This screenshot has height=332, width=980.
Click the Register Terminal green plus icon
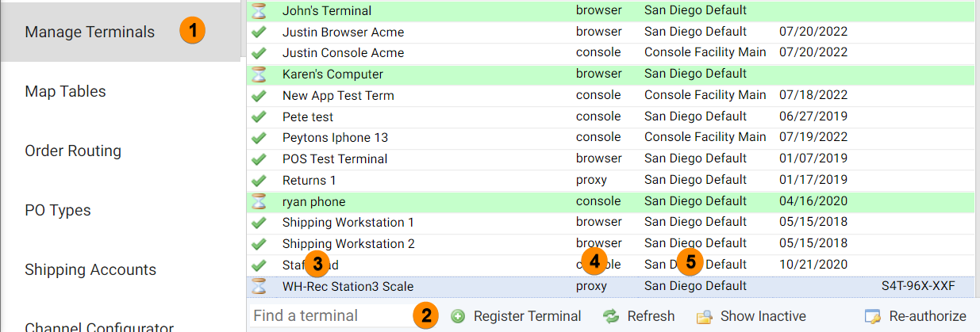point(458,316)
